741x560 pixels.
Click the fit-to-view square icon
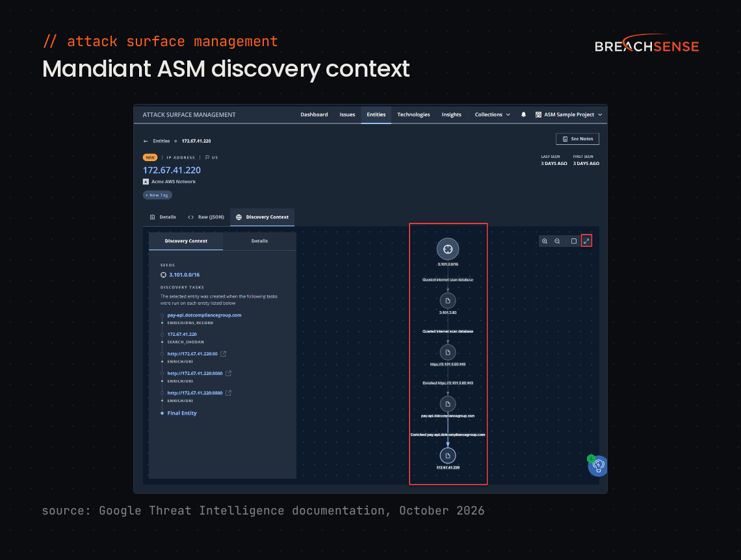coord(574,241)
